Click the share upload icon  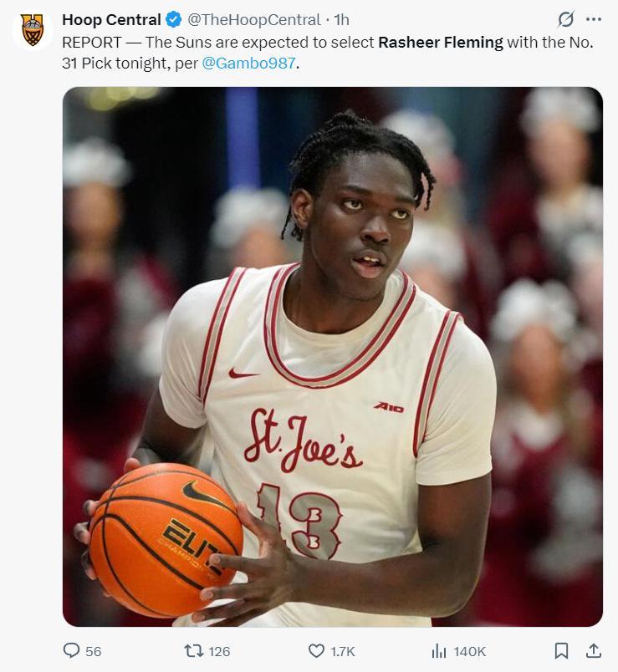(x=593, y=650)
